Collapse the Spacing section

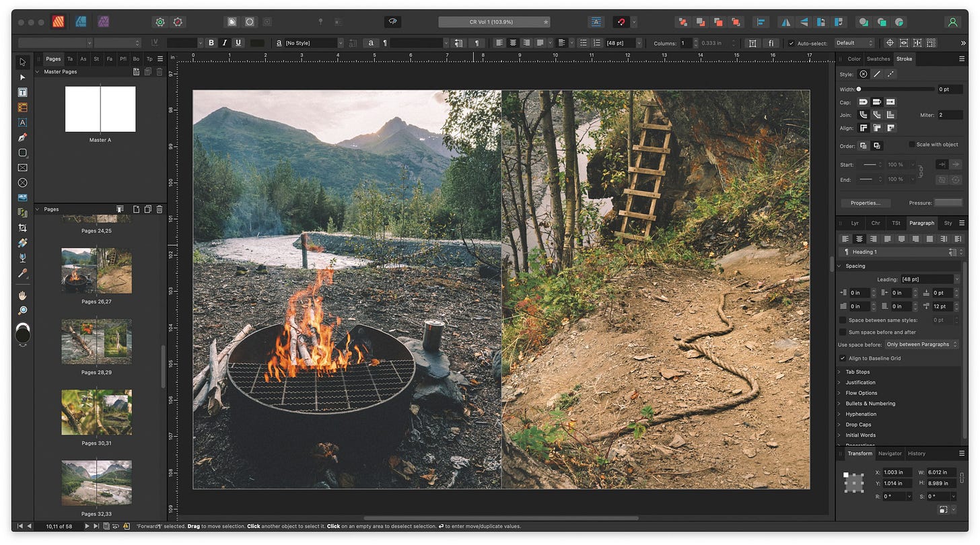[x=839, y=266]
